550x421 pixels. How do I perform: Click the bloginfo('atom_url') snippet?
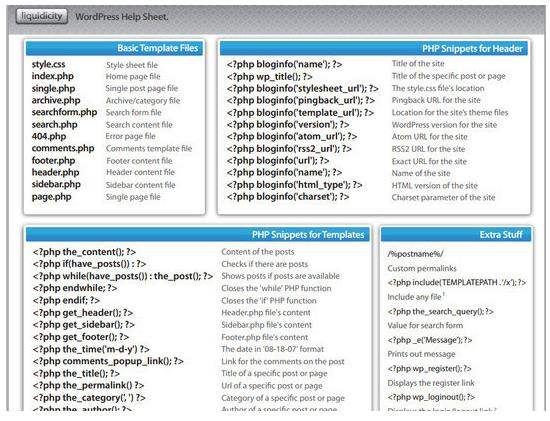tap(292, 136)
